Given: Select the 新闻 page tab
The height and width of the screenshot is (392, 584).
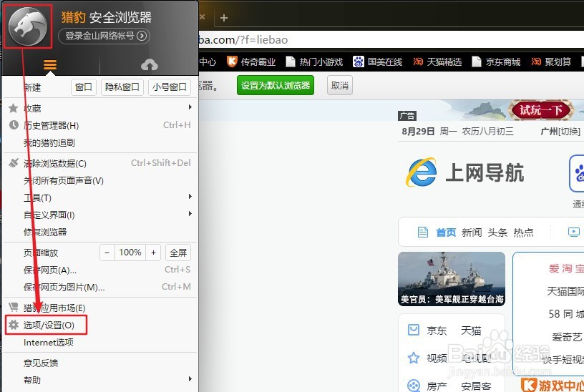Looking at the screenshot, I should pyautogui.click(x=472, y=232).
